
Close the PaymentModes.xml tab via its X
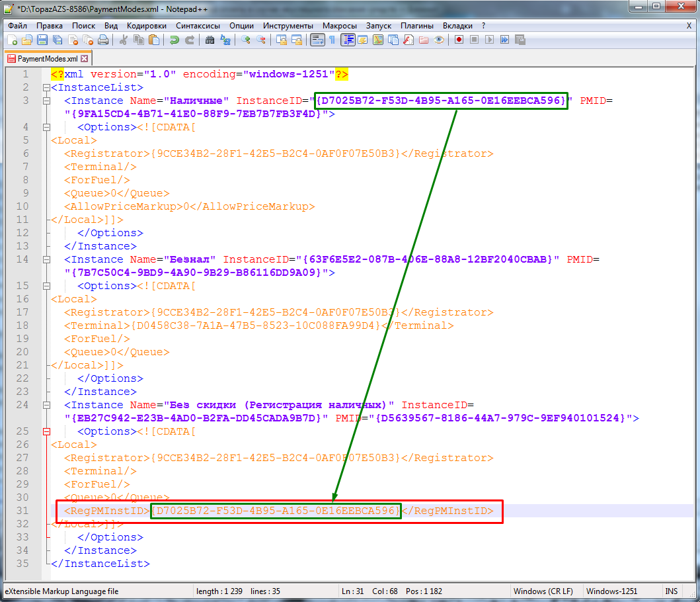click(x=85, y=59)
